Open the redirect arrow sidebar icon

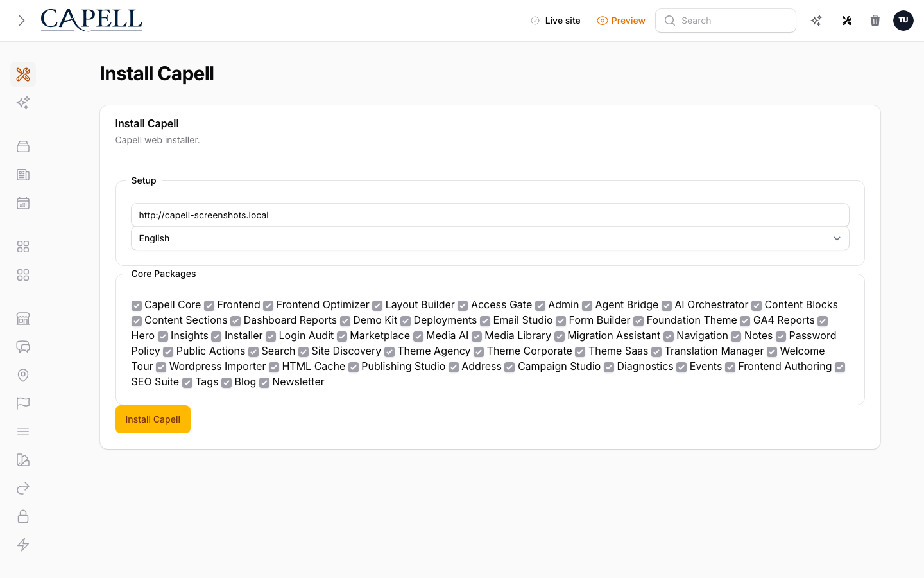click(23, 488)
